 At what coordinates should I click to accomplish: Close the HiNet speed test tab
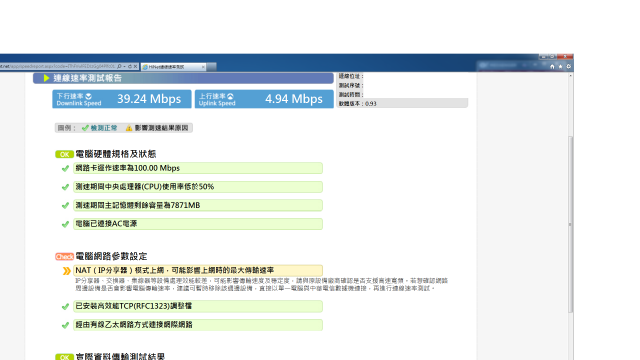(203, 67)
